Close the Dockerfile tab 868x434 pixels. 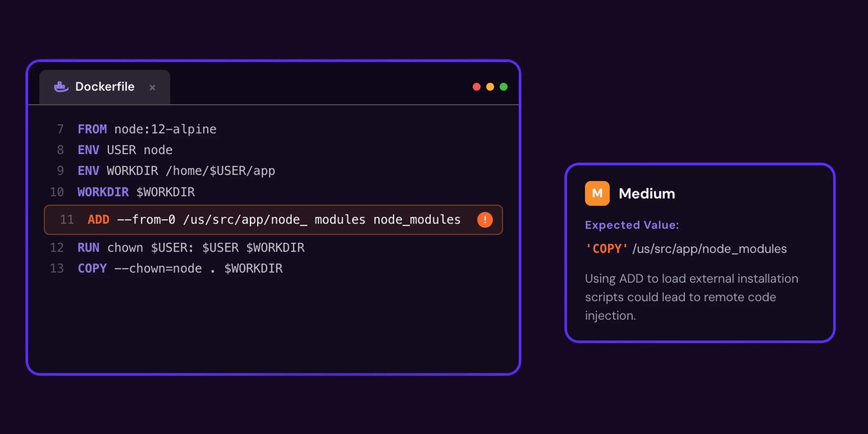(152, 88)
